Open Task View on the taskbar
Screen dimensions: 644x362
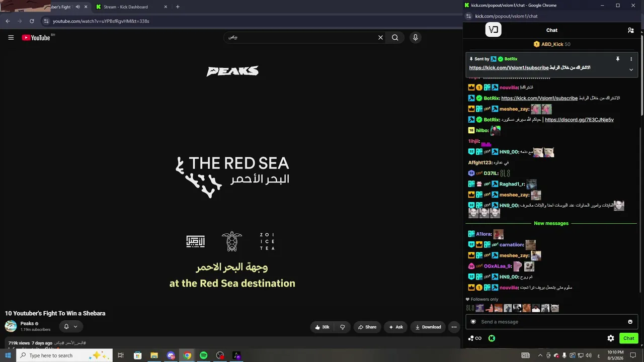coord(121,355)
